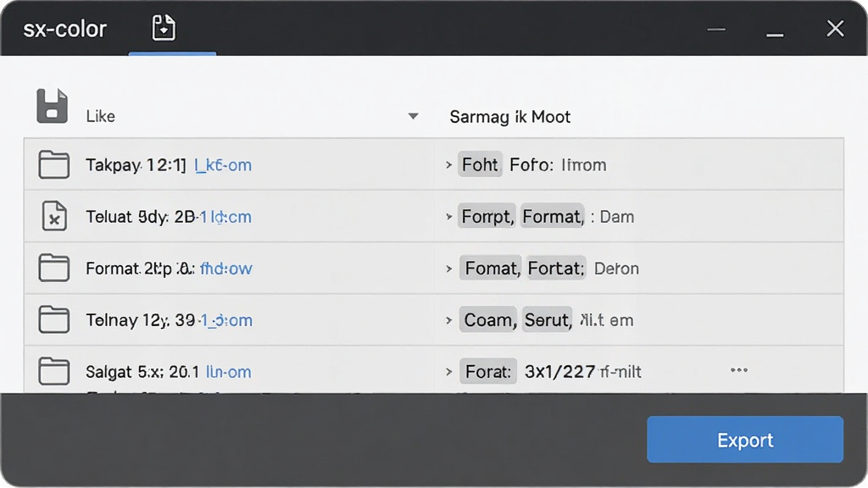This screenshot has width=868, height=488.
Task: Click the Like column label
Action: 100,116
